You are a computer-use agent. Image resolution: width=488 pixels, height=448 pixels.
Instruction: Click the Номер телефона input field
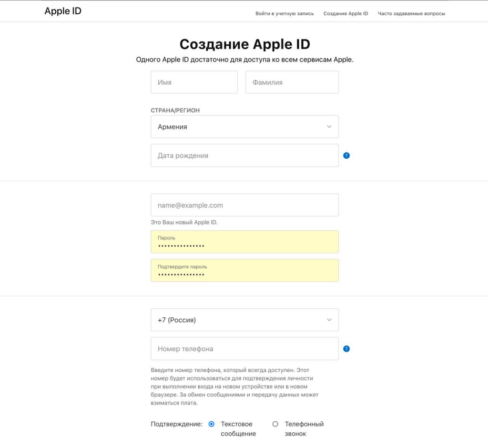pyautogui.click(x=244, y=349)
